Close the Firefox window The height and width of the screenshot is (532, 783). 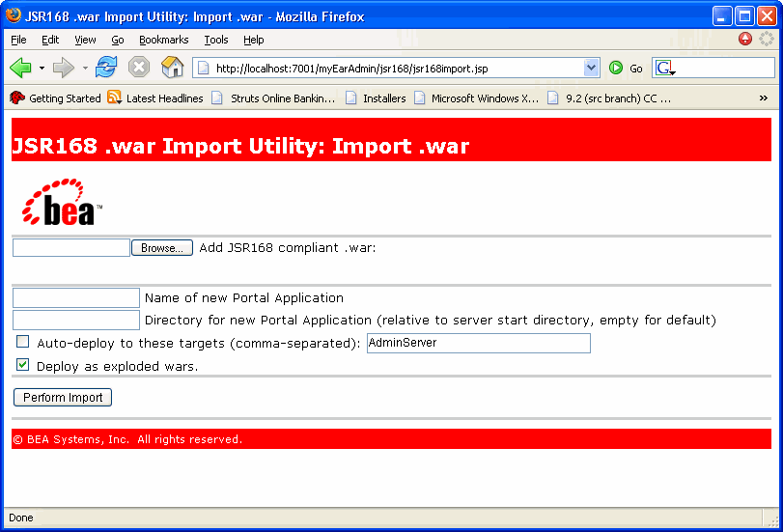pos(767,16)
